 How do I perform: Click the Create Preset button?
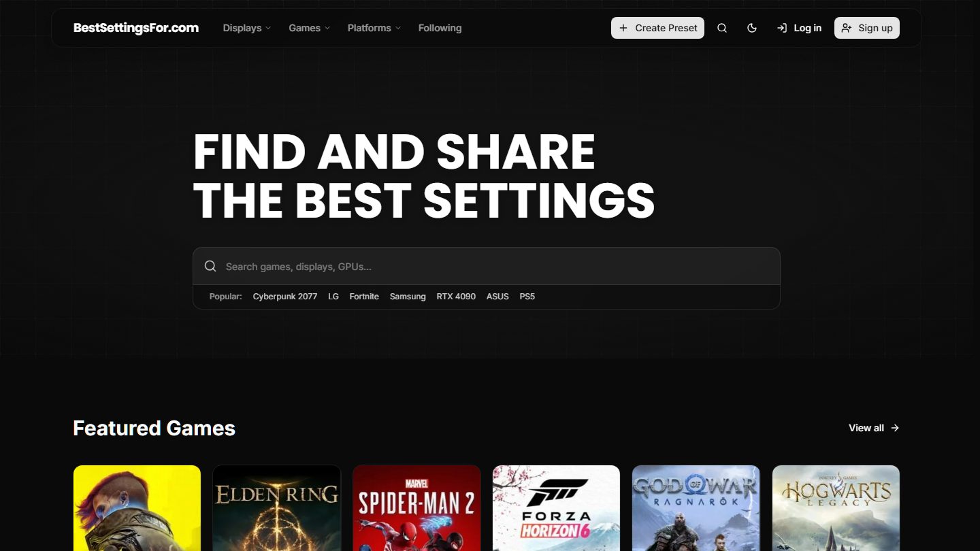pos(657,28)
